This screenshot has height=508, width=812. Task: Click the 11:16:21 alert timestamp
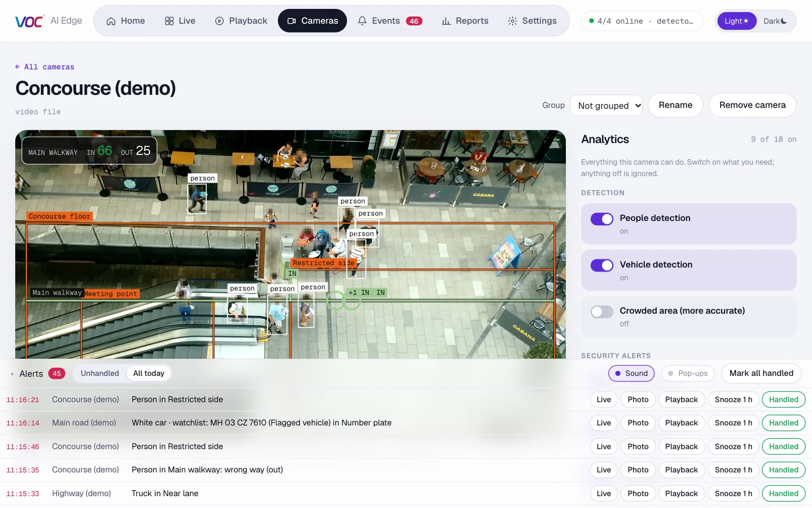point(23,400)
